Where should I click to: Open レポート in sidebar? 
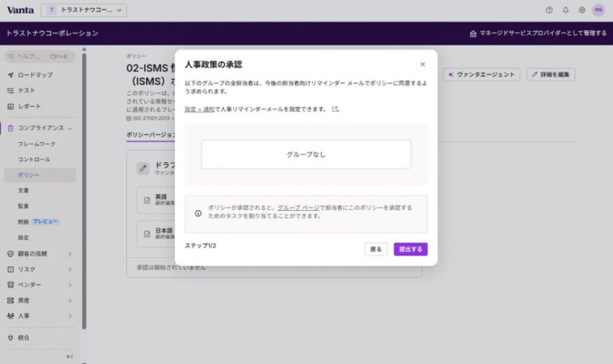click(40, 106)
